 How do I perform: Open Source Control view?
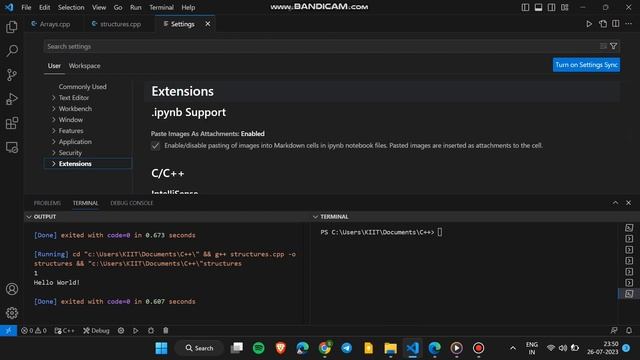[11, 75]
